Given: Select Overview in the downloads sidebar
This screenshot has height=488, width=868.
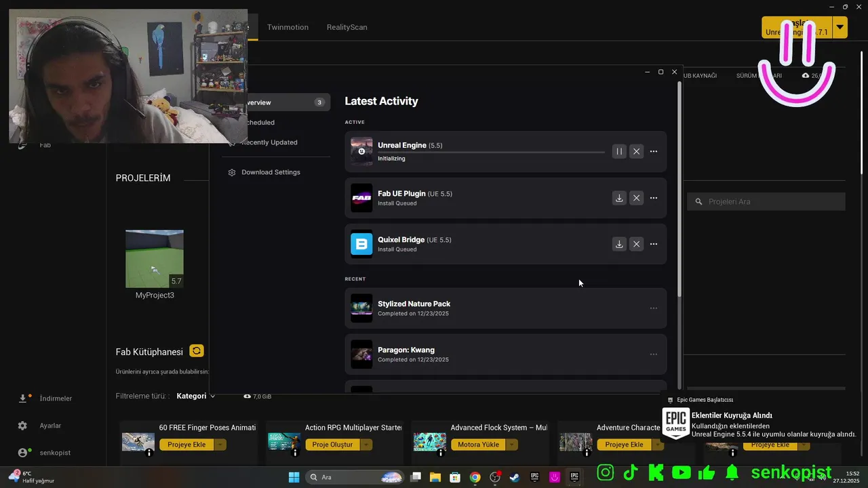Looking at the screenshot, I should click(x=277, y=102).
